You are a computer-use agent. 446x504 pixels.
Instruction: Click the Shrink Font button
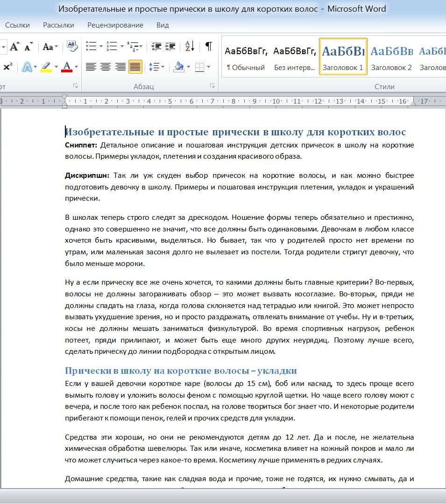tap(28, 47)
